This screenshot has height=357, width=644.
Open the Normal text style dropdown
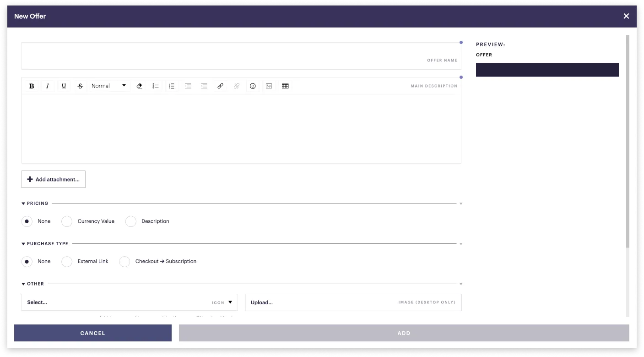point(109,86)
